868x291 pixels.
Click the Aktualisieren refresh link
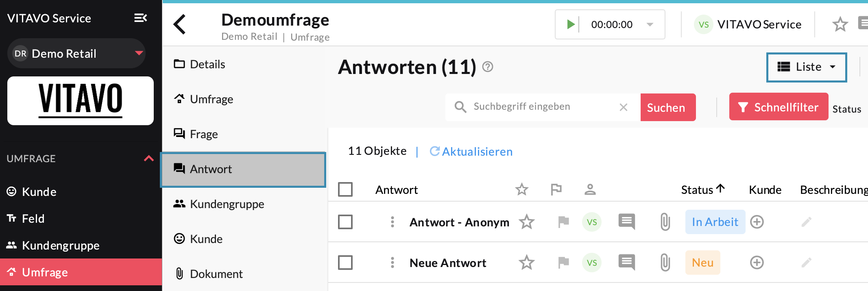pos(471,152)
